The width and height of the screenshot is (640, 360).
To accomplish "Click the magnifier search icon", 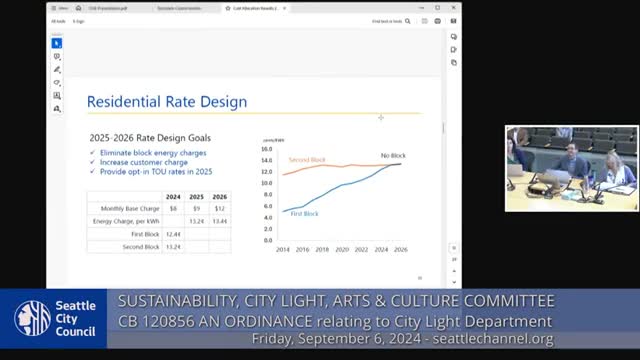I will point(408,21).
